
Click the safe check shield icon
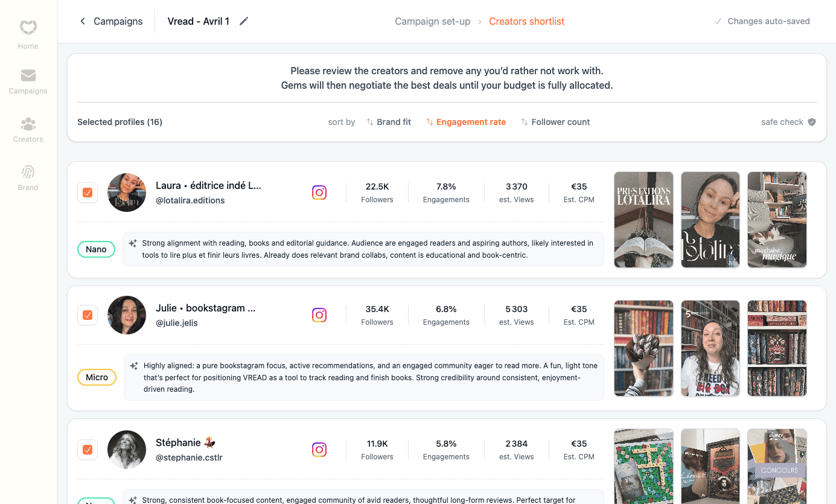[812, 122]
